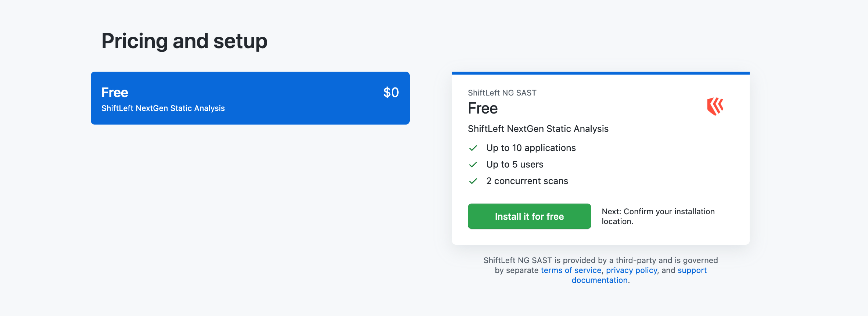Click ShiftLeft NextGen Static Analysis description in details
The width and height of the screenshot is (868, 316).
[x=538, y=129]
